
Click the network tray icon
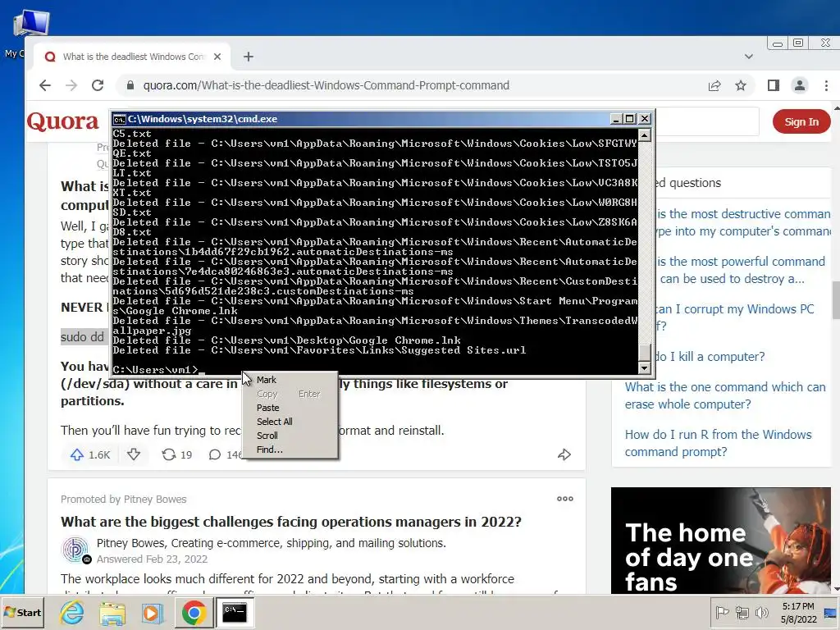(x=742, y=612)
